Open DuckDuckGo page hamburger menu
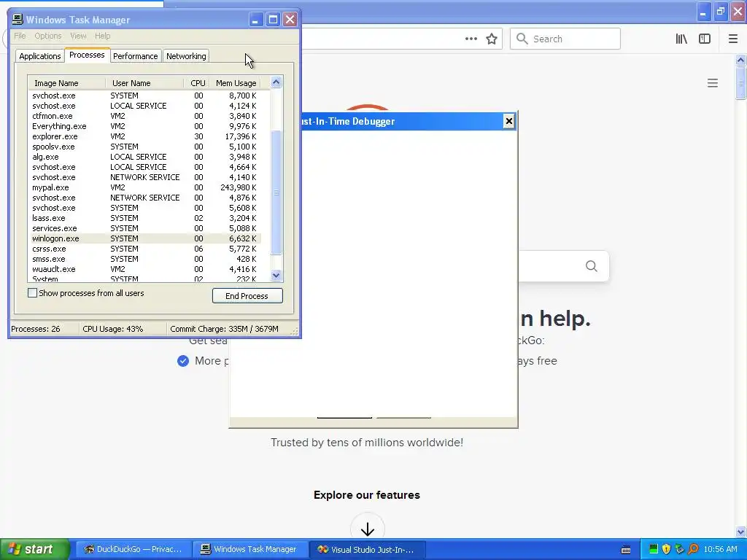 click(712, 83)
